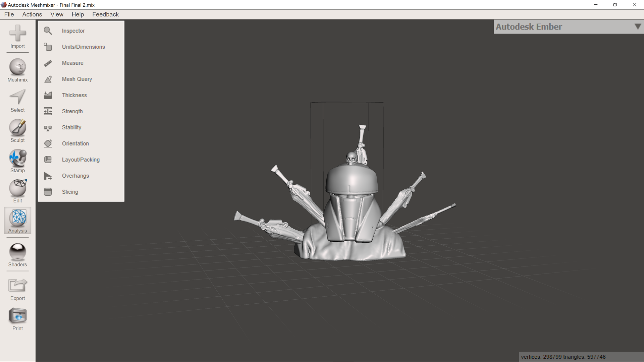Choose Orientation from the Analysis list

pos(75,143)
